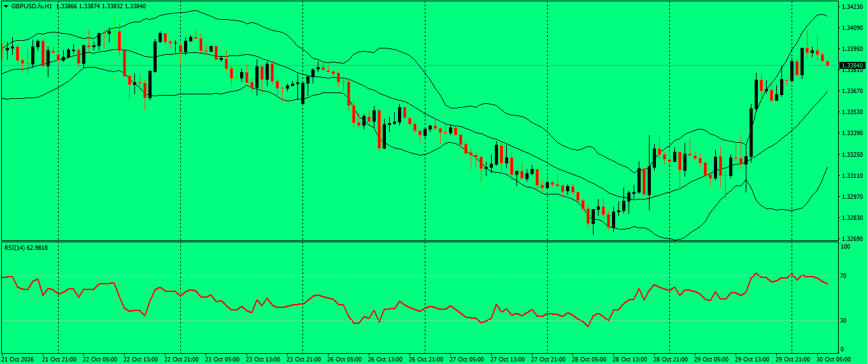Click the RSI(14) 62.9818 indicator label

[x=25, y=247]
